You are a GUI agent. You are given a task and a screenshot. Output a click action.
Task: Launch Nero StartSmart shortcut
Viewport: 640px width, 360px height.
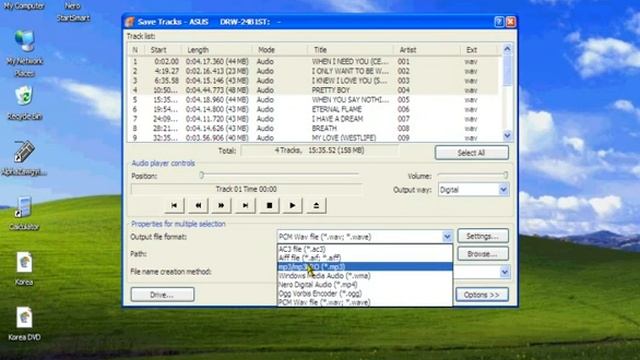click(73, 11)
